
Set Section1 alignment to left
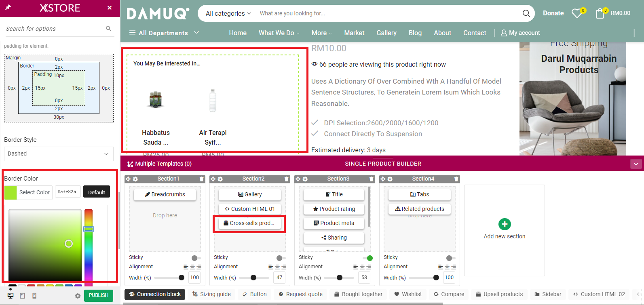[186, 267]
